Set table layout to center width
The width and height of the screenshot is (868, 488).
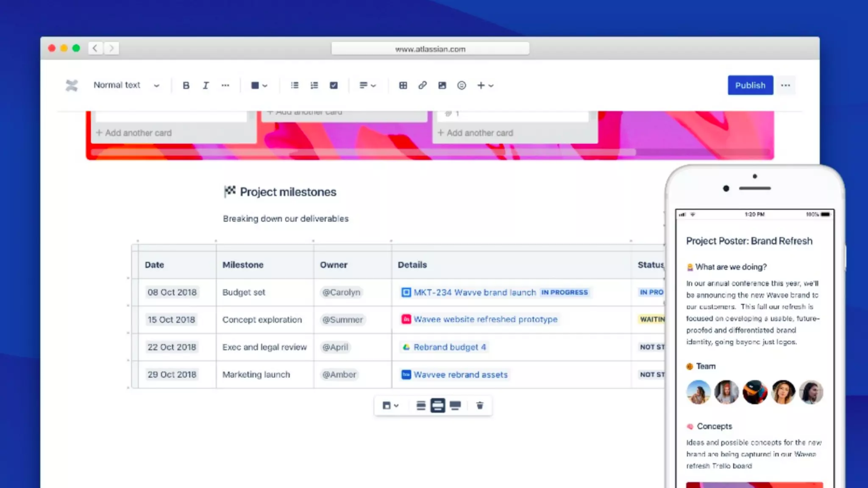[x=420, y=405]
